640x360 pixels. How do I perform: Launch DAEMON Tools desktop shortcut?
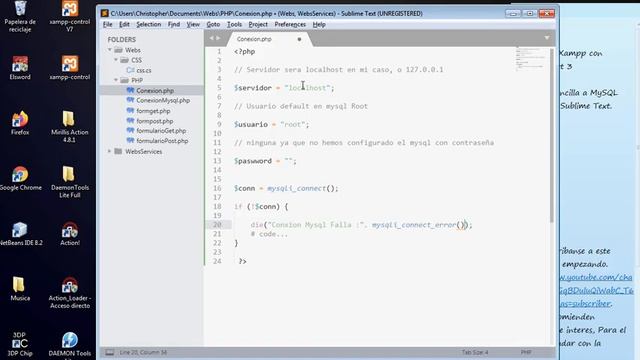[x=70, y=345]
